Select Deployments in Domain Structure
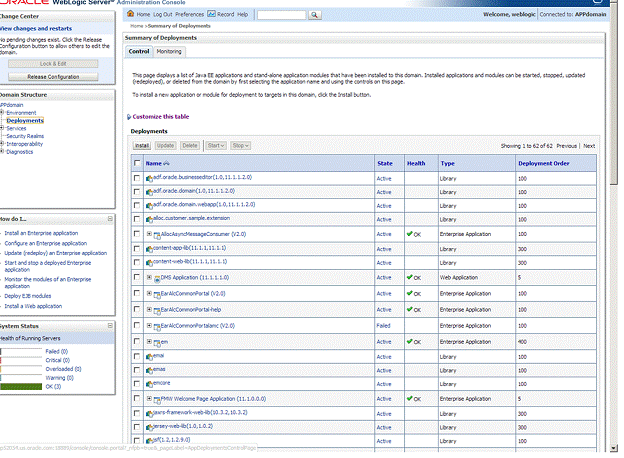 25,121
